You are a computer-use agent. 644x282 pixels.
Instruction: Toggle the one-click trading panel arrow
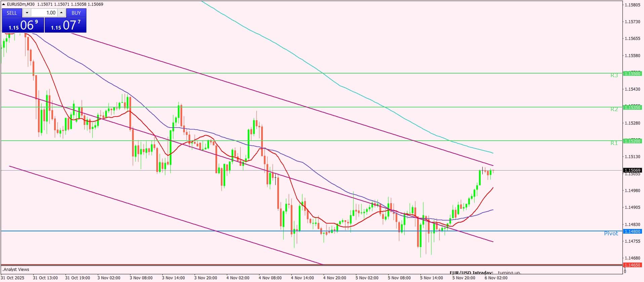pos(4,4)
